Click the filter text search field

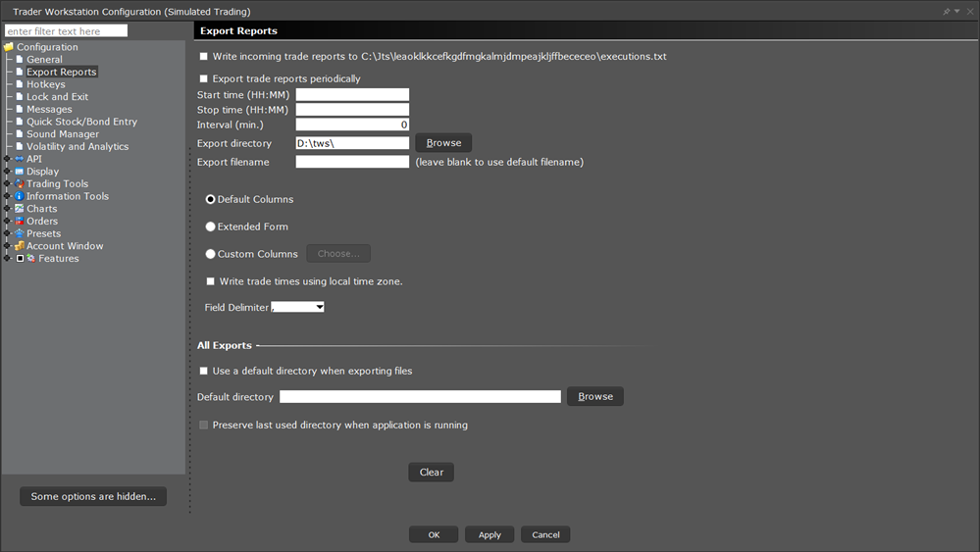67,31
